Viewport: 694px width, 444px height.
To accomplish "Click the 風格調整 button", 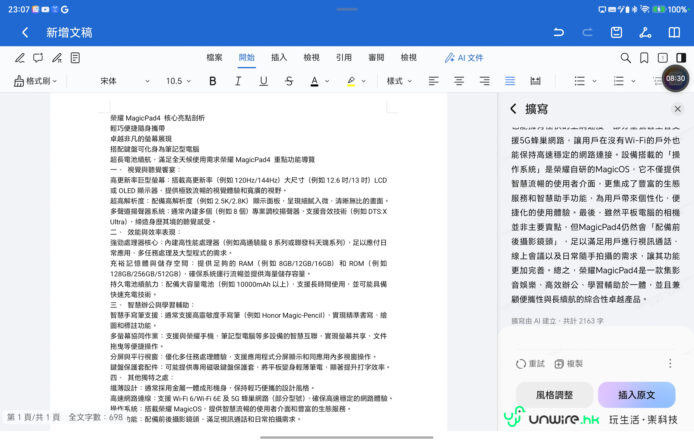I will pos(555,395).
